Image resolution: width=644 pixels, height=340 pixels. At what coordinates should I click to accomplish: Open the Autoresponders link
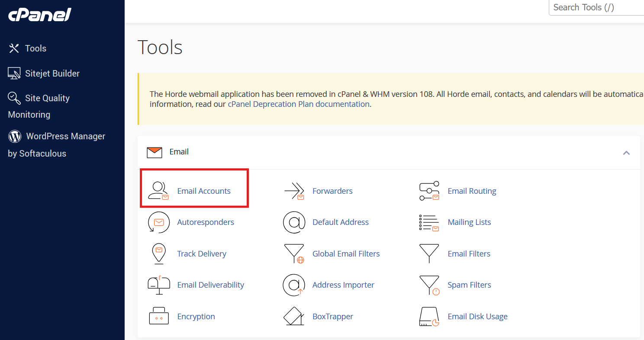pos(206,222)
